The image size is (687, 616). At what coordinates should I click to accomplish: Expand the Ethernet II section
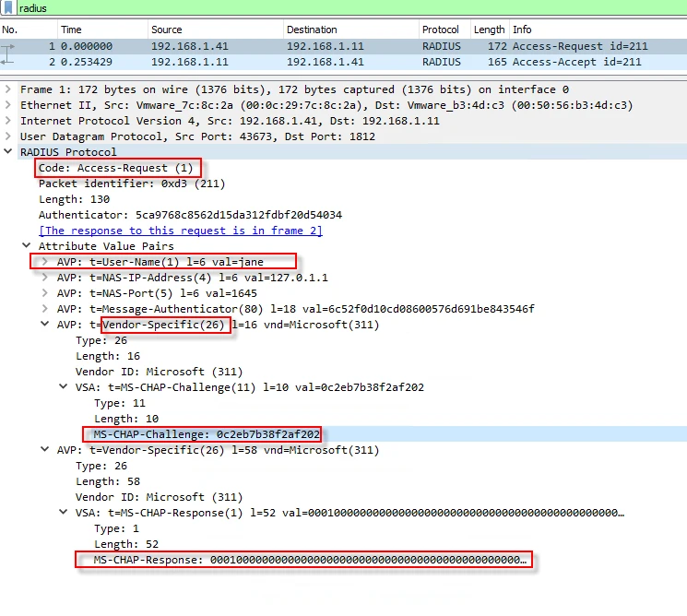8,105
